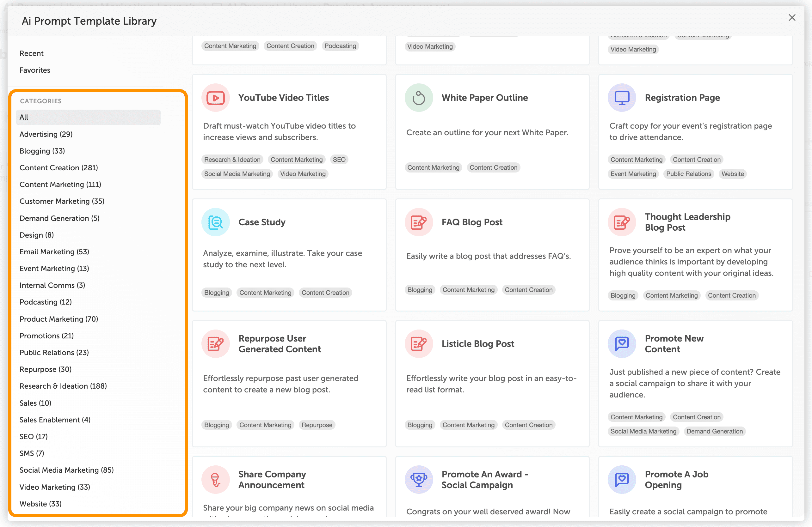The width and height of the screenshot is (812, 527).
Task: Click the Registration Page monitor icon
Action: click(x=622, y=98)
